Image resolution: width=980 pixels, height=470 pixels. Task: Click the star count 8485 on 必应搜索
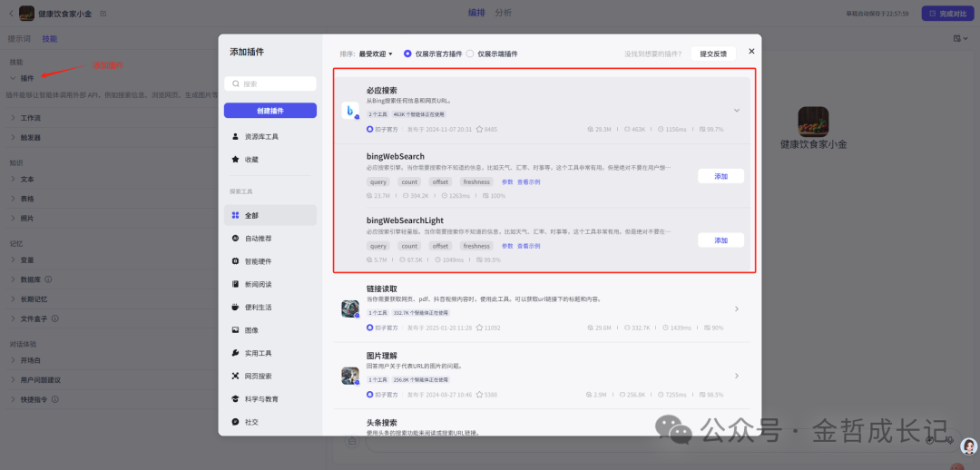(x=486, y=130)
